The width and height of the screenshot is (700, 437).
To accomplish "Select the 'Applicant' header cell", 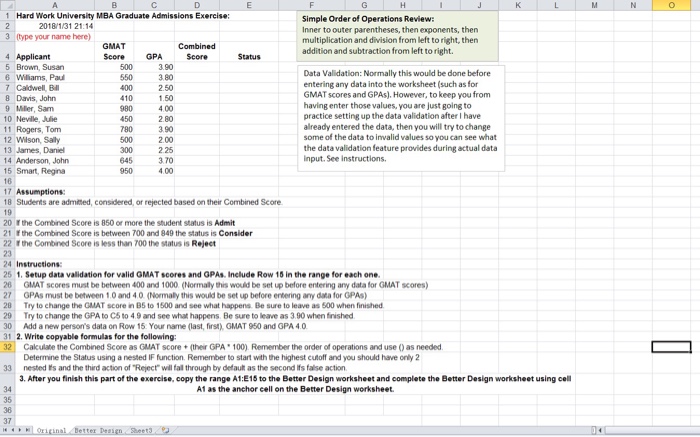I will coord(54,52).
